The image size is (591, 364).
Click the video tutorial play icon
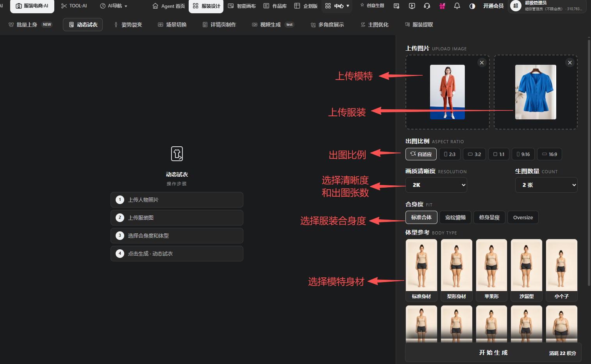[412, 6]
